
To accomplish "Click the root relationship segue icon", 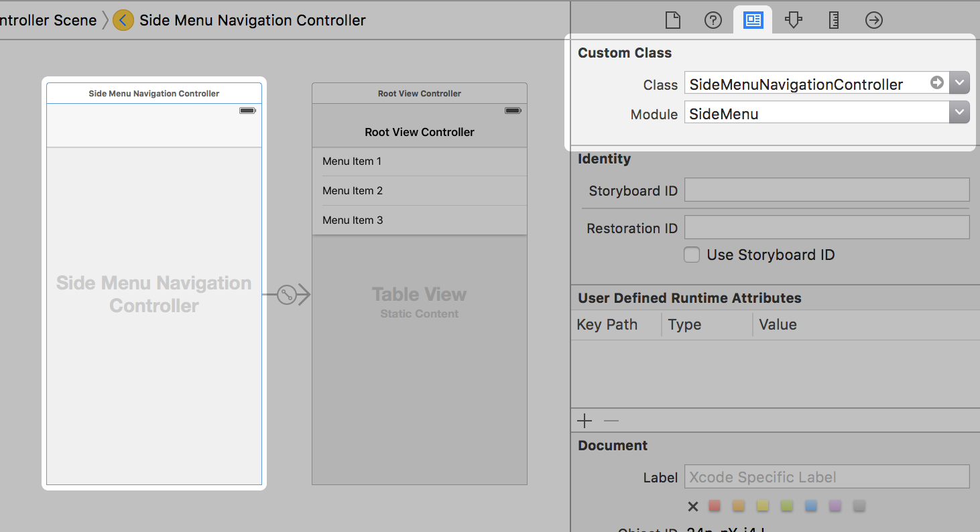I will pos(287,295).
